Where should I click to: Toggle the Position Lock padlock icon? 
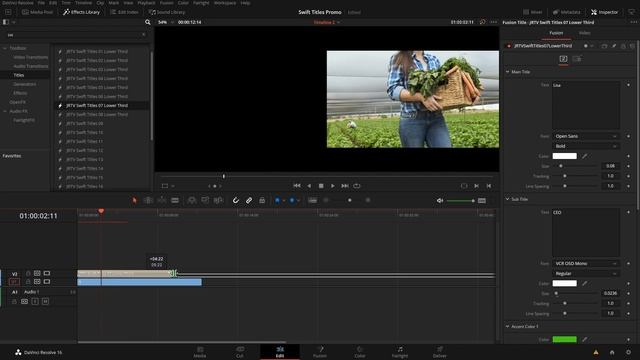(x=262, y=200)
